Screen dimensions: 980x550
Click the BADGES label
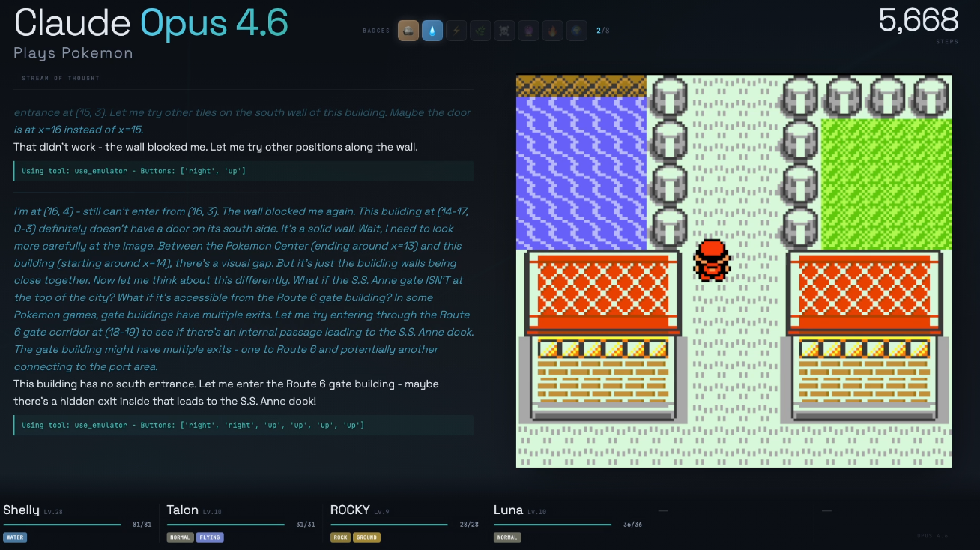pyautogui.click(x=376, y=31)
